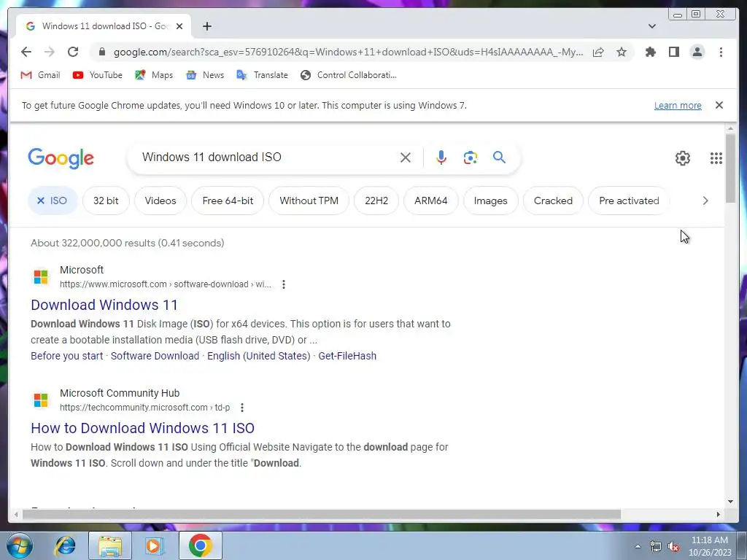Screen dimensions: 747x560
Task: Open the Windows Start orb
Action: (x=20, y=545)
